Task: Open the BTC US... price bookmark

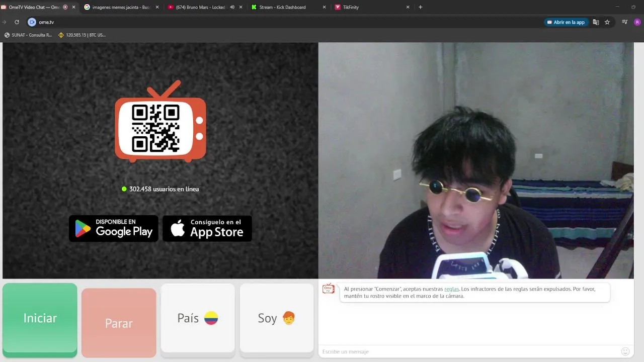Action: pos(82,35)
